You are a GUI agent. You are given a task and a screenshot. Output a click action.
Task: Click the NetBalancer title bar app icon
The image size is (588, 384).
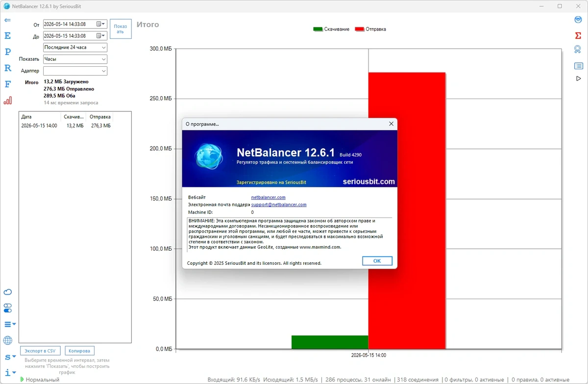pyautogui.click(x=6, y=6)
